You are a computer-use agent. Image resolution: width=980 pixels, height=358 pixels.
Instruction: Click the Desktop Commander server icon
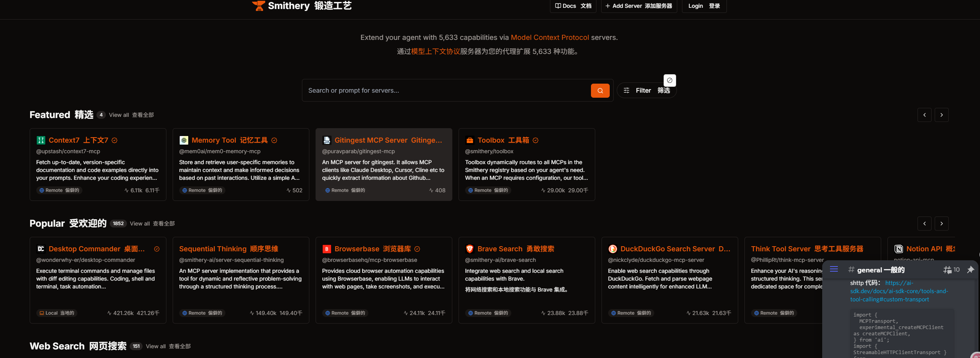[x=41, y=249]
